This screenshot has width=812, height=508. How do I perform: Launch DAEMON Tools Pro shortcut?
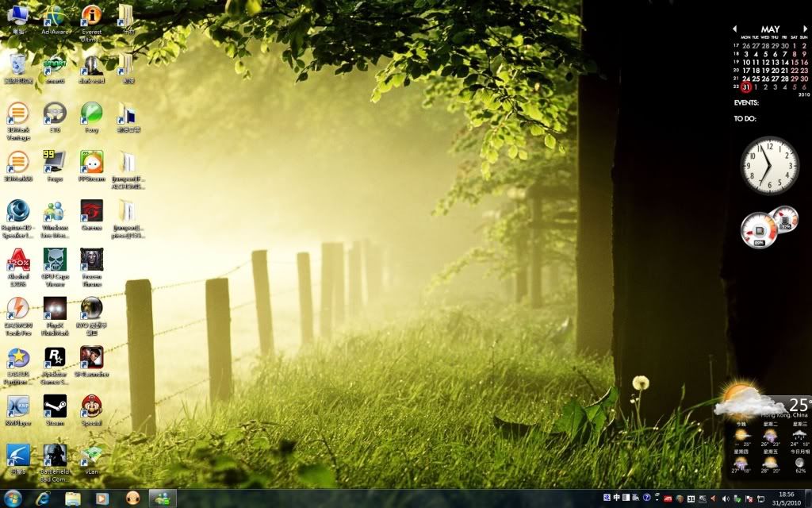point(17,309)
